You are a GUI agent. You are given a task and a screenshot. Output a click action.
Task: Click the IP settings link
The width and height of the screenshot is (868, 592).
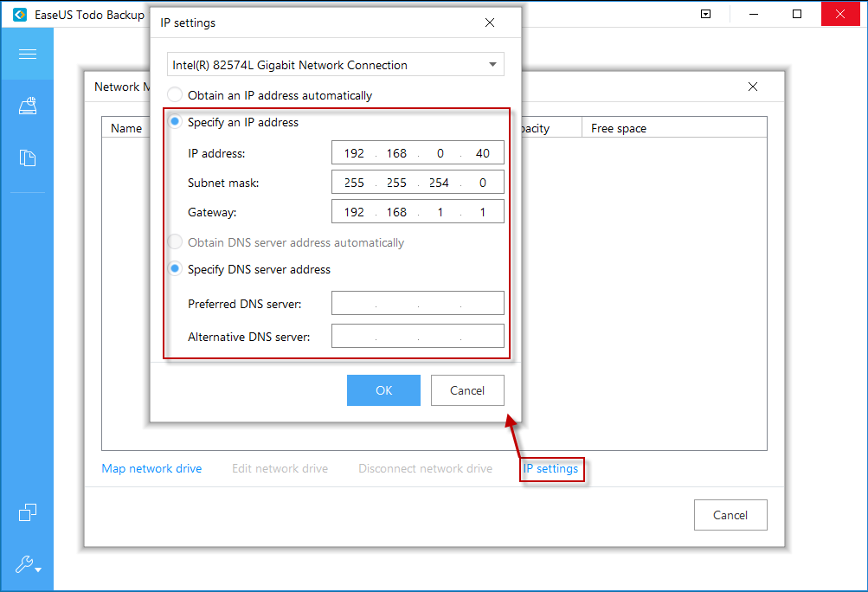[550, 469]
